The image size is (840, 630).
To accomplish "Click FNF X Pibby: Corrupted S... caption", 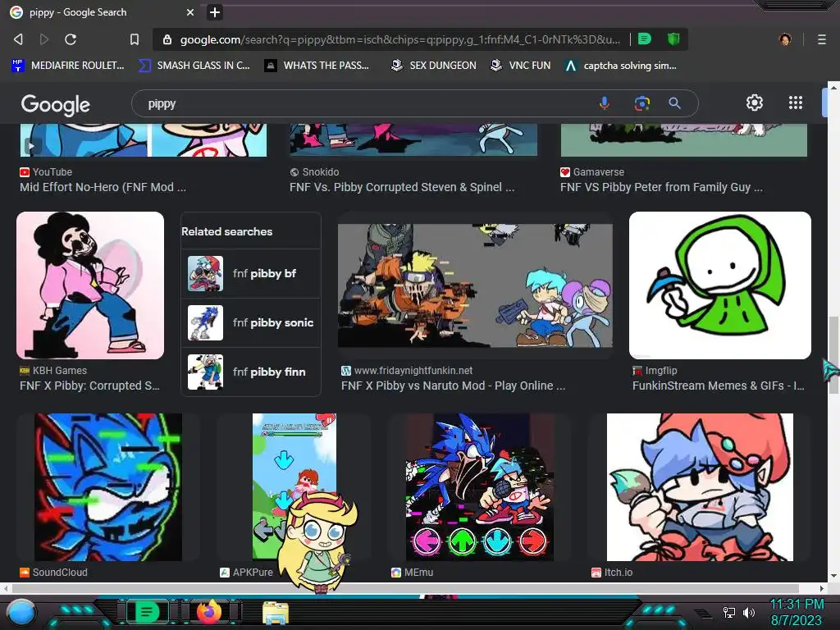I will point(89,386).
